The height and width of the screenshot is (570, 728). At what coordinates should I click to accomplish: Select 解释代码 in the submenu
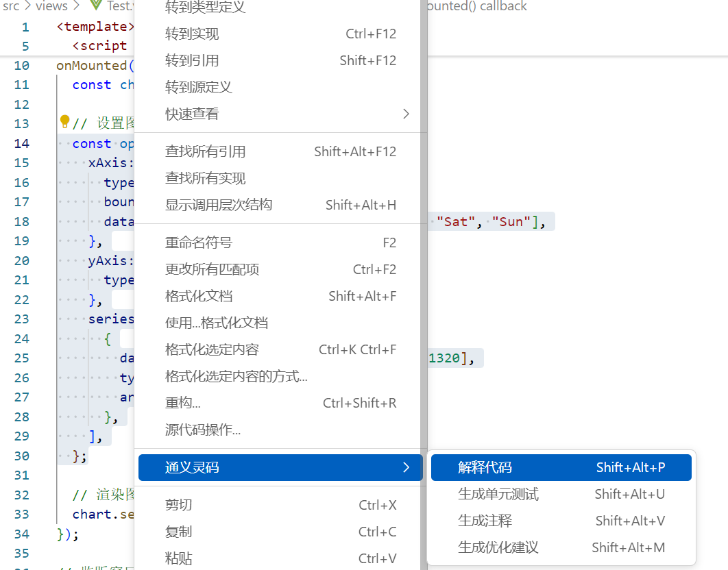[561, 467]
